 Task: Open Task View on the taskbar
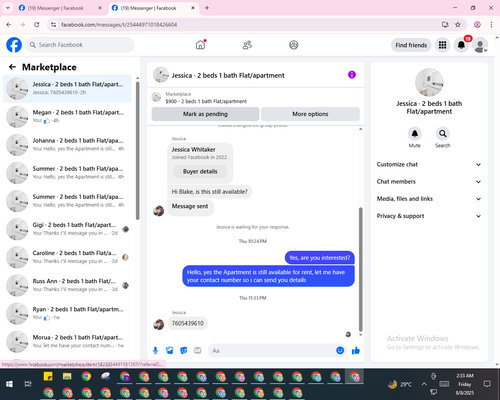tap(28, 384)
